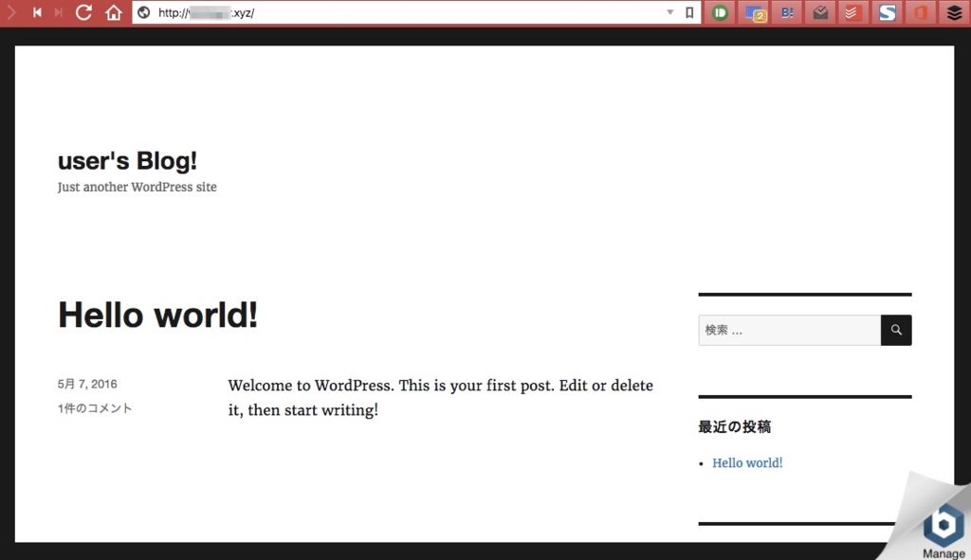Viewport: 971px width, 560px height.
Task: Click the Just another WordPress site tagline
Action: click(137, 187)
